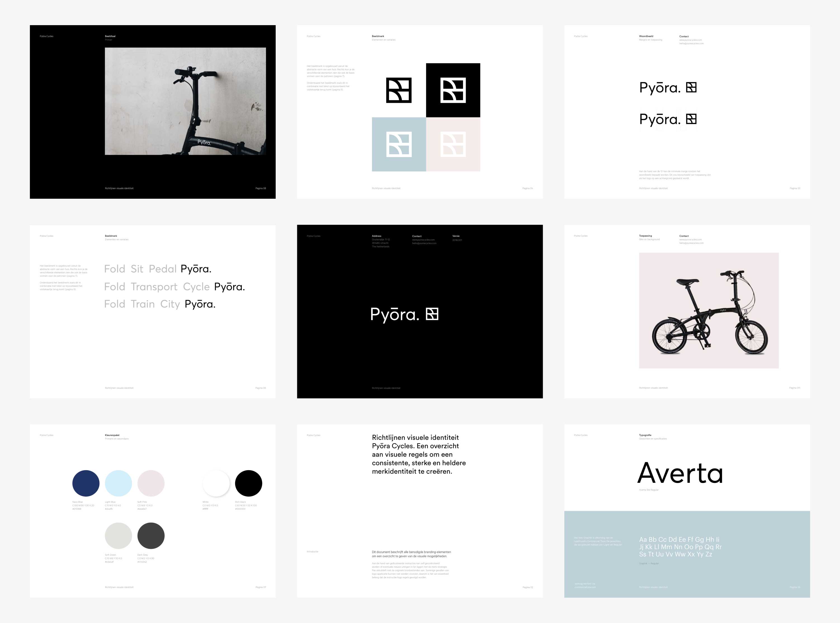Click the Pyōra logo icon in center panel
This screenshot has width=840, height=623.
(432, 314)
